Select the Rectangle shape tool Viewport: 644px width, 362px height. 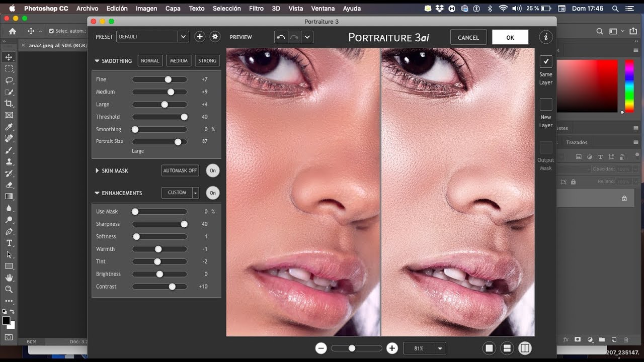point(9,266)
